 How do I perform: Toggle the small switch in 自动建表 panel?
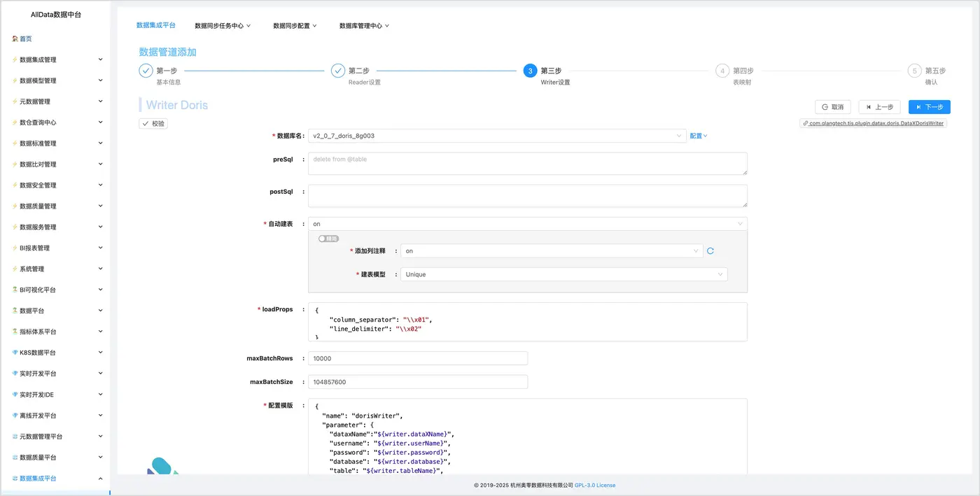[328, 239]
